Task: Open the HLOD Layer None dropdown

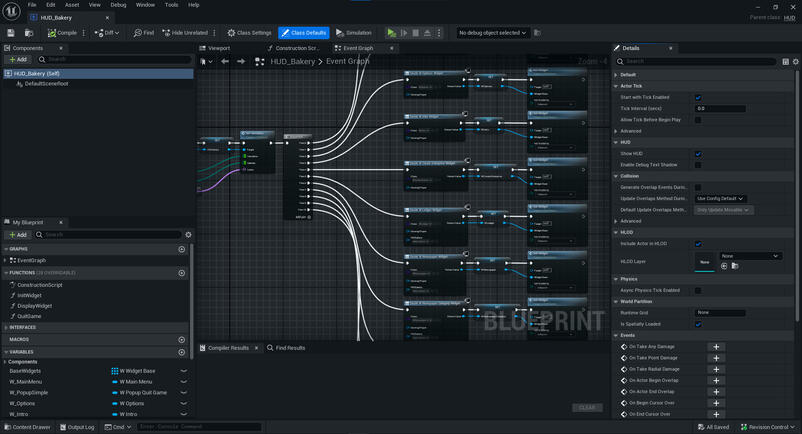Action: point(750,256)
